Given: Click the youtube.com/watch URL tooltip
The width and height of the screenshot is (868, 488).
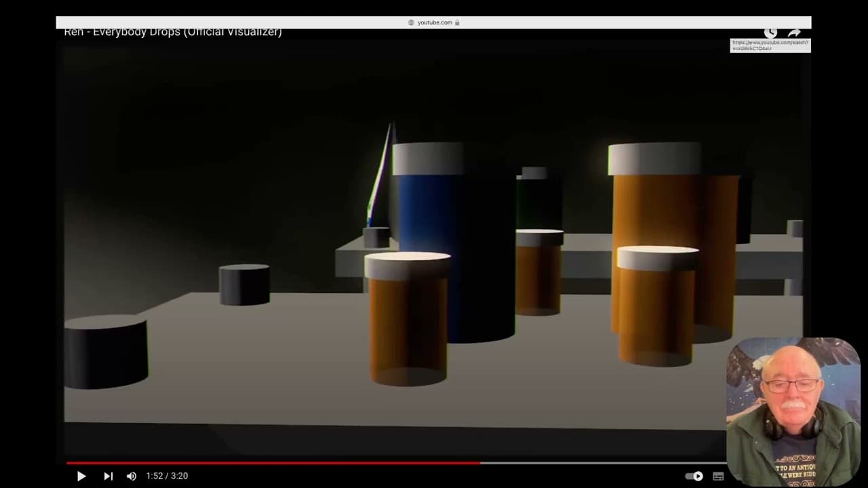Looking at the screenshot, I should pyautogui.click(x=770, y=45).
